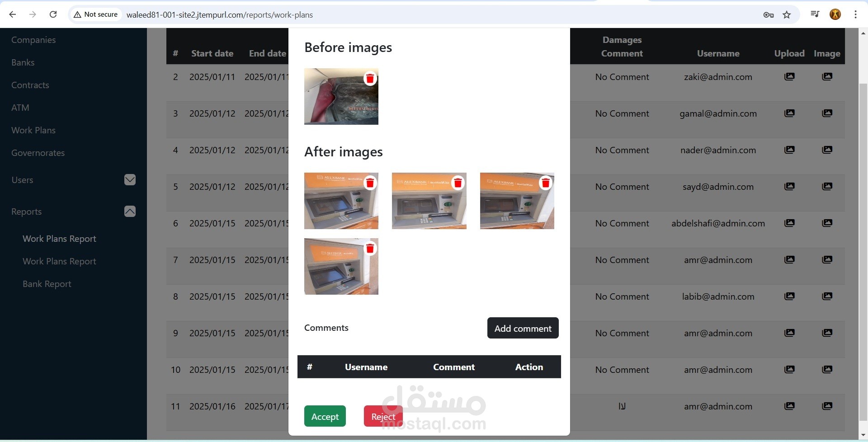This screenshot has height=442, width=868.
Task: Open Companies in sidebar
Action: coord(33,40)
